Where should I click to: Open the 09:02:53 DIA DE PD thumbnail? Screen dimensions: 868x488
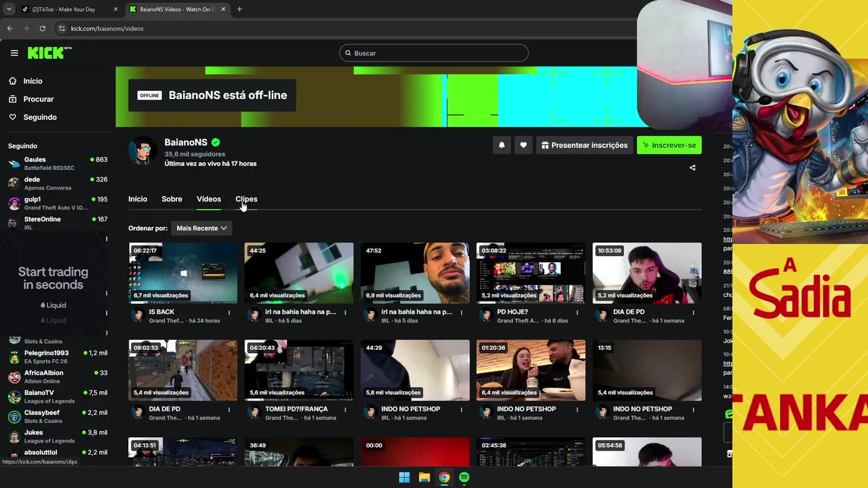tap(183, 370)
